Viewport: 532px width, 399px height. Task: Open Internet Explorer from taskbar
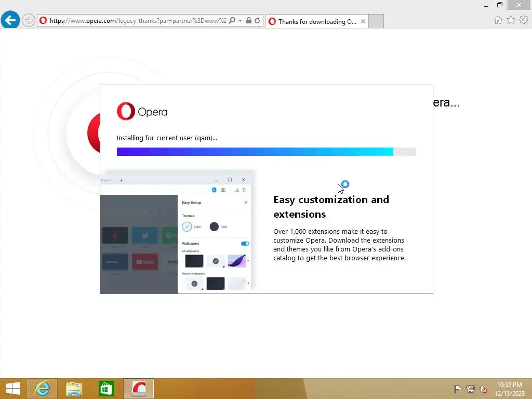tap(42, 389)
